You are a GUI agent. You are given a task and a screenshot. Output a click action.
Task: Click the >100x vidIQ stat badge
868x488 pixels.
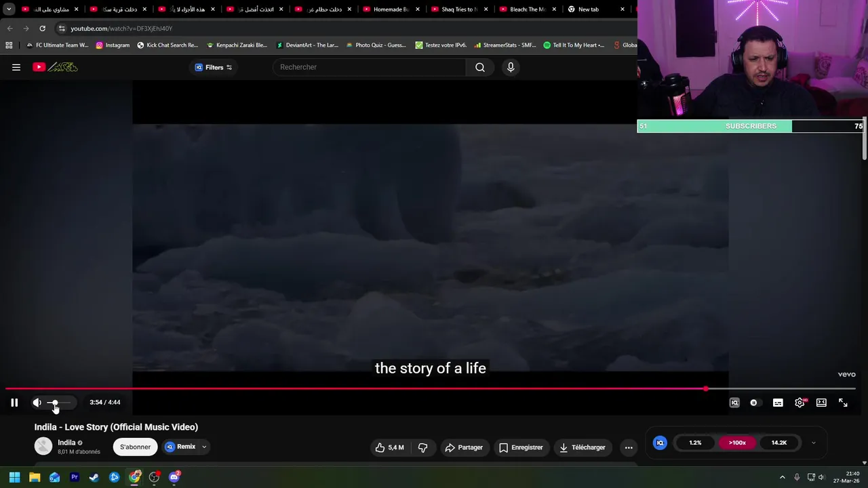(x=737, y=443)
